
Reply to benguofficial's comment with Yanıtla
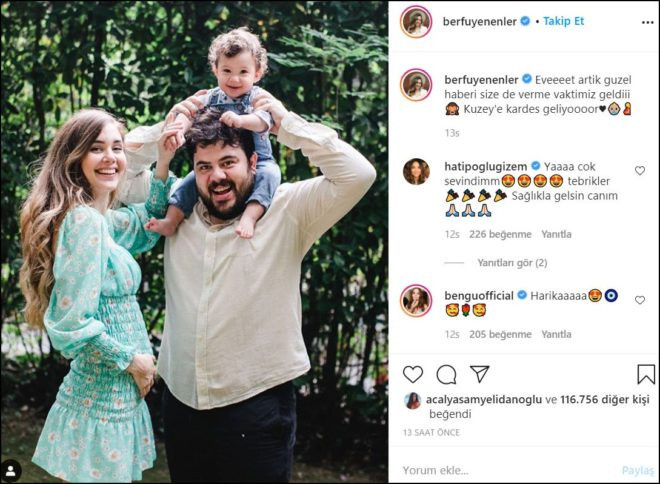pos(556,335)
